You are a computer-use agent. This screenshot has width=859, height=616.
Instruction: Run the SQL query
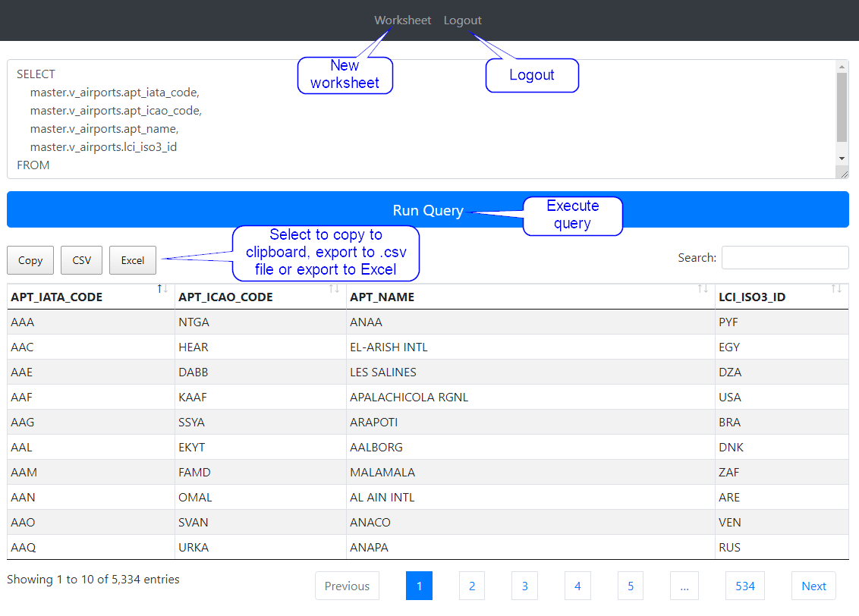428,209
